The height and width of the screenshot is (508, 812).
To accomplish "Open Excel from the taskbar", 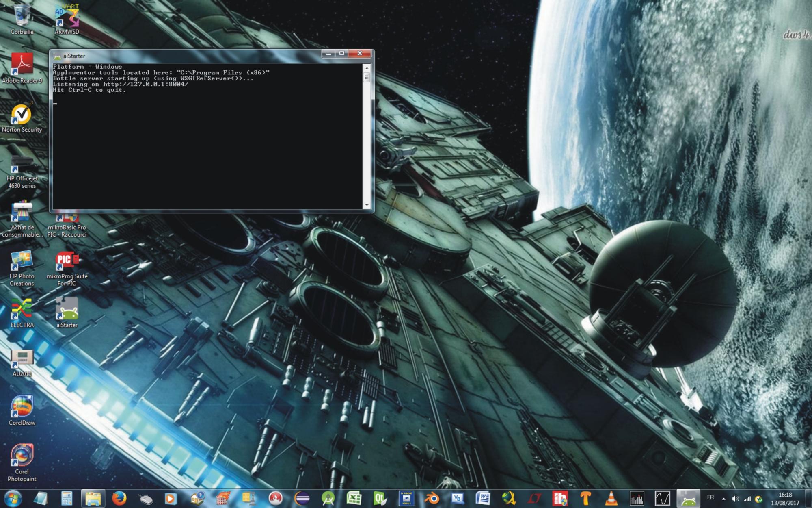I will (354, 498).
